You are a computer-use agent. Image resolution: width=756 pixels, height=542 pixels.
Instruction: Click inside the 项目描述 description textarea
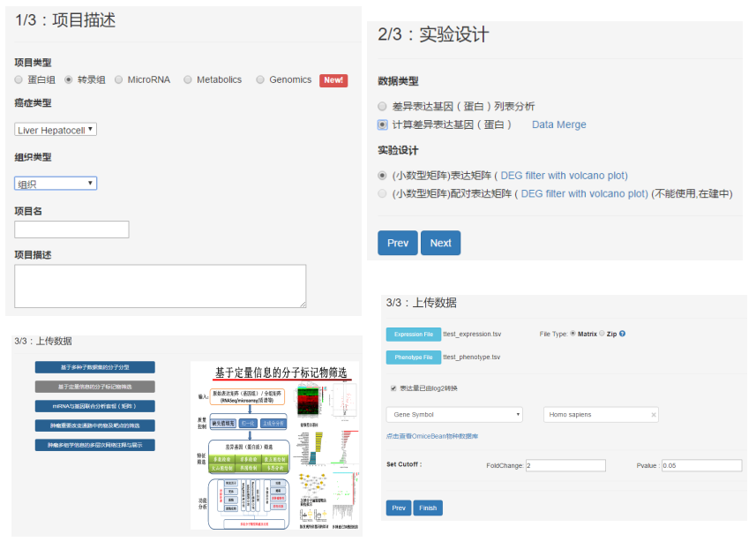[x=160, y=286]
